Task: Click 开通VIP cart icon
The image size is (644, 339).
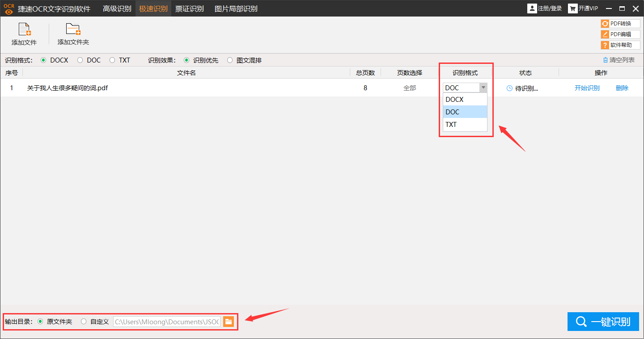Action: 572,8
